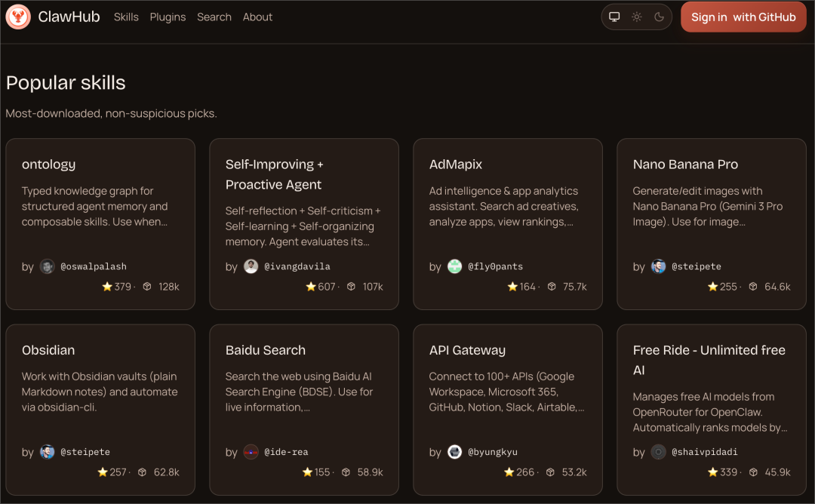Switch to dark theme moon icon

[659, 17]
